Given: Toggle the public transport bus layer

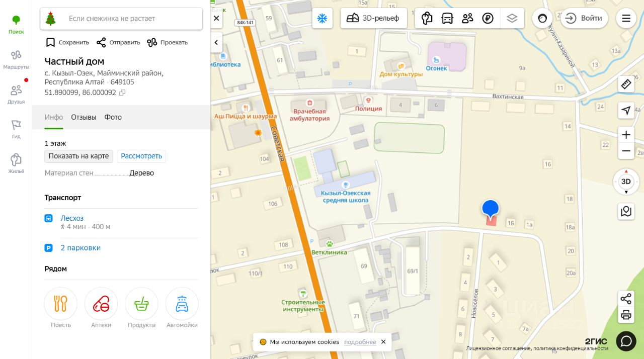Looking at the screenshot, I should [x=447, y=19].
